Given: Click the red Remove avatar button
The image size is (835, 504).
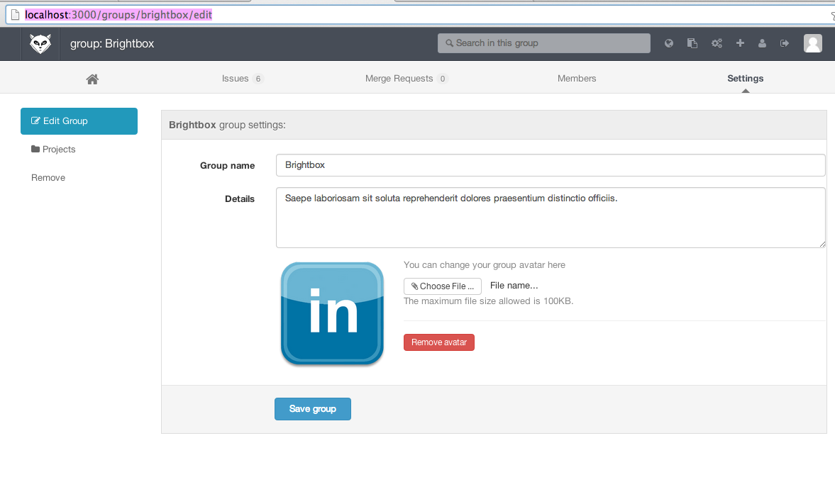Looking at the screenshot, I should pyautogui.click(x=438, y=342).
